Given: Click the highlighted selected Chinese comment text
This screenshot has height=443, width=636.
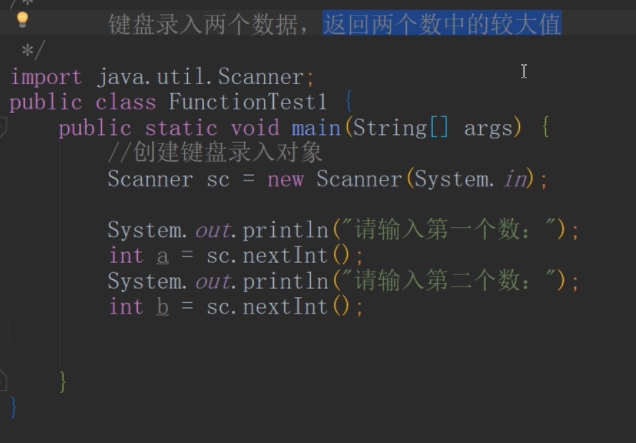Looking at the screenshot, I should click(x=441, y=24).
